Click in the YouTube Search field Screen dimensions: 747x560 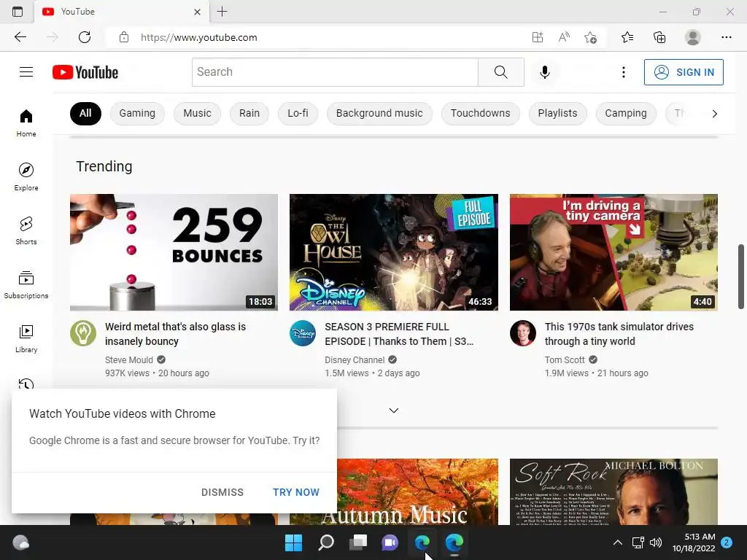[335, 72]
